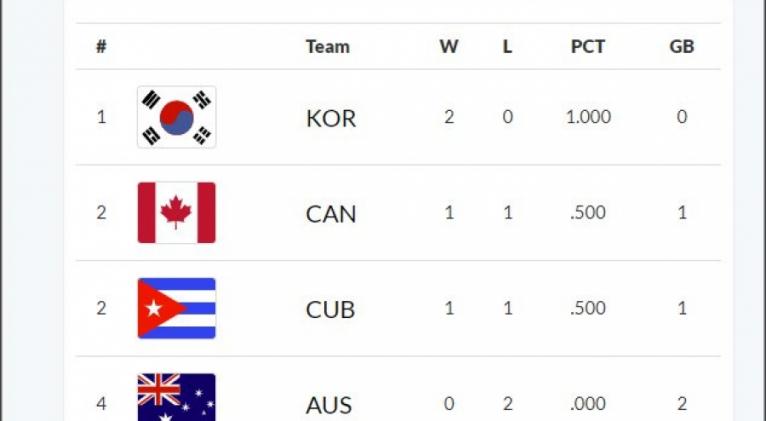766x421 pixels.
Task: Sort by the W column header
Action: [x=449, y=46]
